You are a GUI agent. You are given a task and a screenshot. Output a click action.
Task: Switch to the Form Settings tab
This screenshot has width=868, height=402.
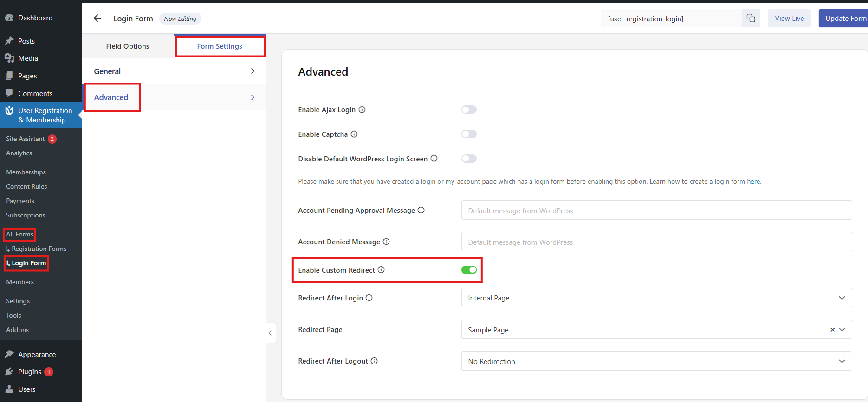click(220, 46)
